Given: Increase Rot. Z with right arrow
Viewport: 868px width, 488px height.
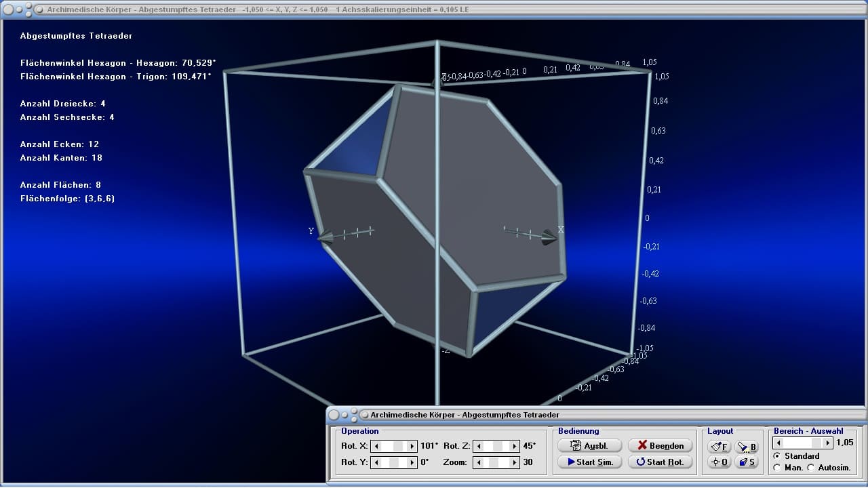Looking at the screenshot, I should 513,446.
